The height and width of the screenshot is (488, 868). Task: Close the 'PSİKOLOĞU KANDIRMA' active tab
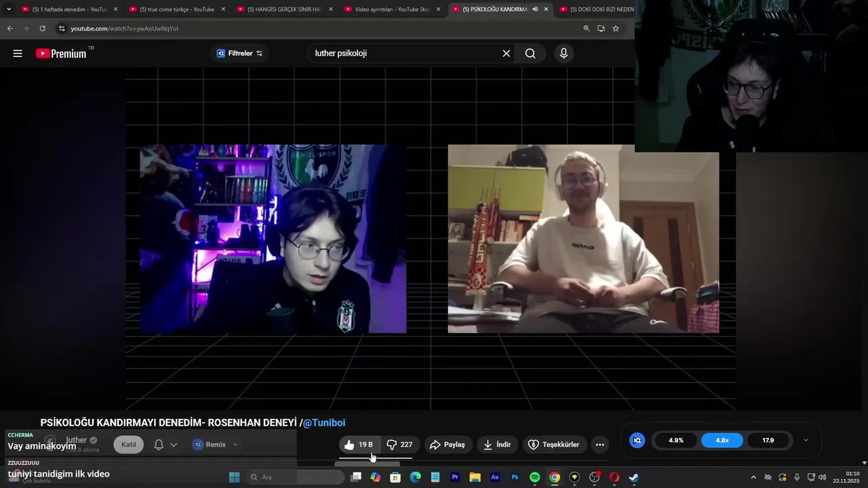point(546,9)
